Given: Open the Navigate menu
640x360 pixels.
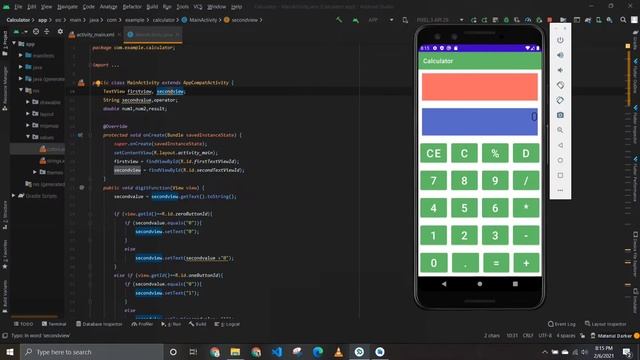Looking at the screenshot, I should coord(67,7).
